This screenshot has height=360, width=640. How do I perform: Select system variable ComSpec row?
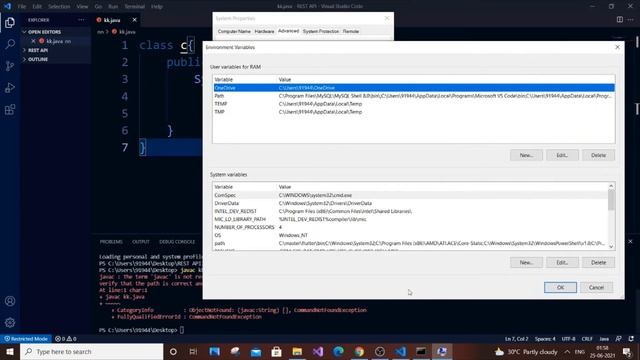pyautogui.click(x=410, y=195)
